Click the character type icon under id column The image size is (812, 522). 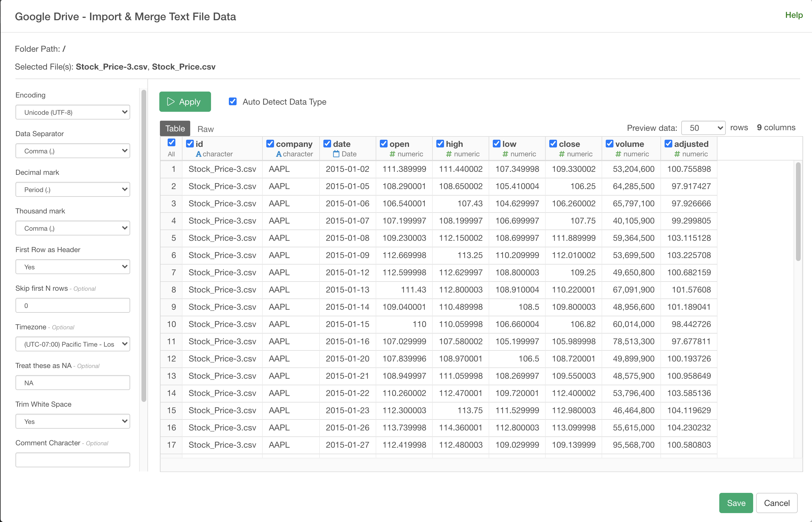click(x=199, y=154)
